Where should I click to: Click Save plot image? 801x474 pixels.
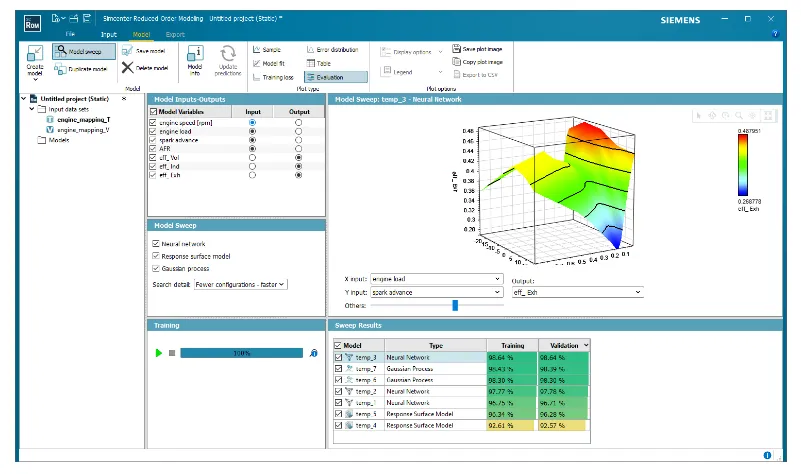pos(477,49)
